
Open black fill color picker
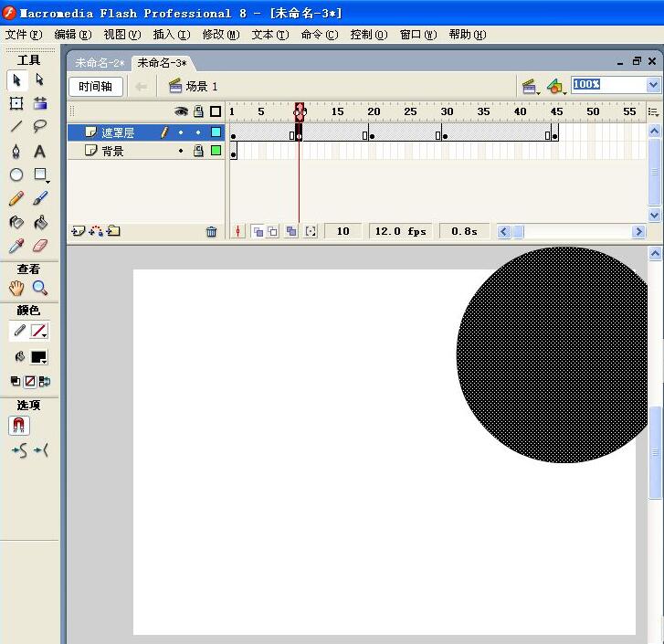39,357
